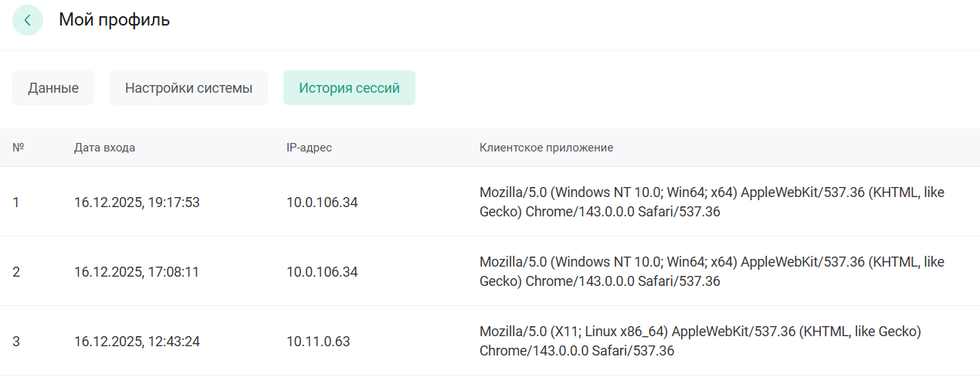This screenshot has width=980, height=381.
Task: Switch to Настройки системы tab
Action: [x=188, y=88]
